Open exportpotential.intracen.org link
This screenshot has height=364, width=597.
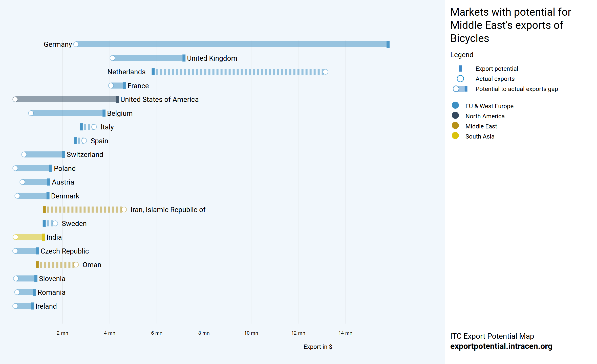(501, 346)
